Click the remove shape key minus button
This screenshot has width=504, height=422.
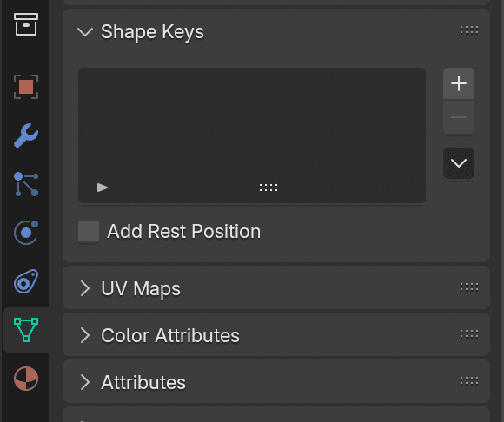pos(459,117)
